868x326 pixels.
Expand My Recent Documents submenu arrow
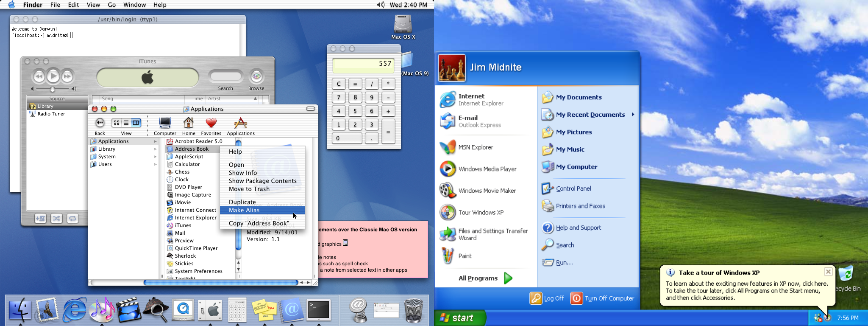pos(633,115)
